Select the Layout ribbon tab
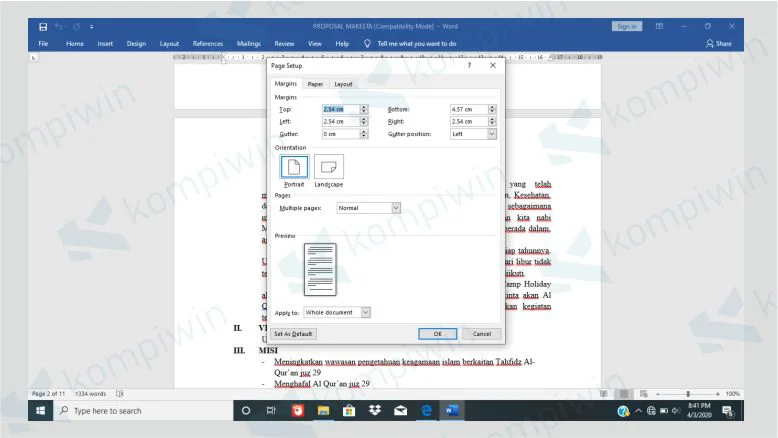 click(x=169, y=44)
